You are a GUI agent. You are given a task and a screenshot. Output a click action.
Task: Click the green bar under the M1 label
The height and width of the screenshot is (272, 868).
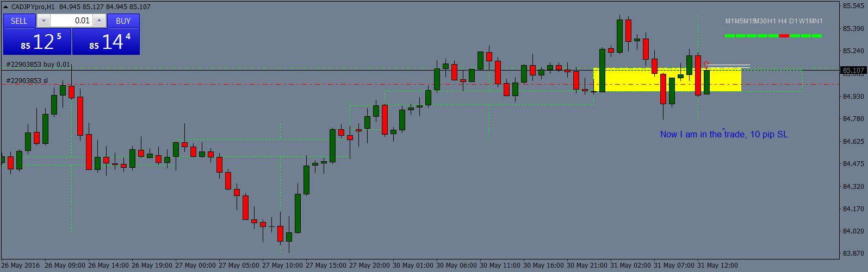730,36
